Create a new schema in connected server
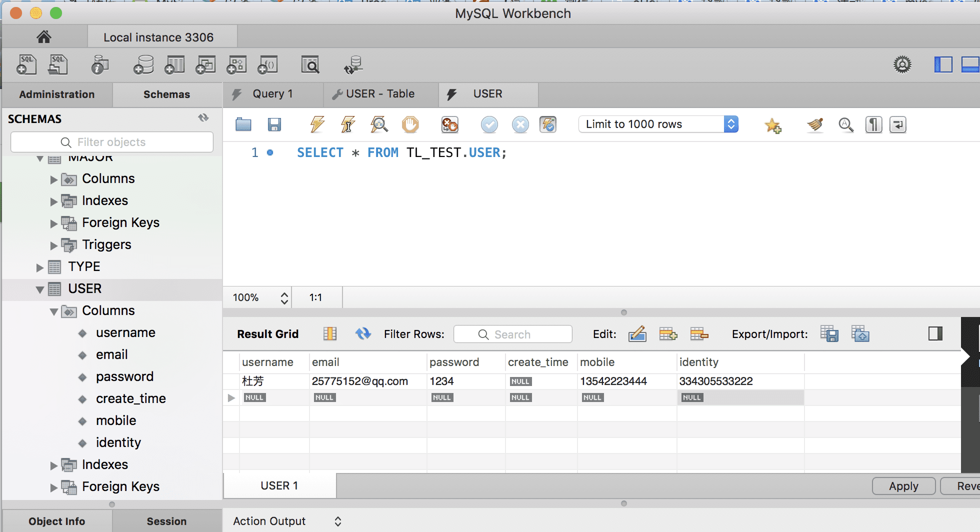 click(x=143, y=64)
